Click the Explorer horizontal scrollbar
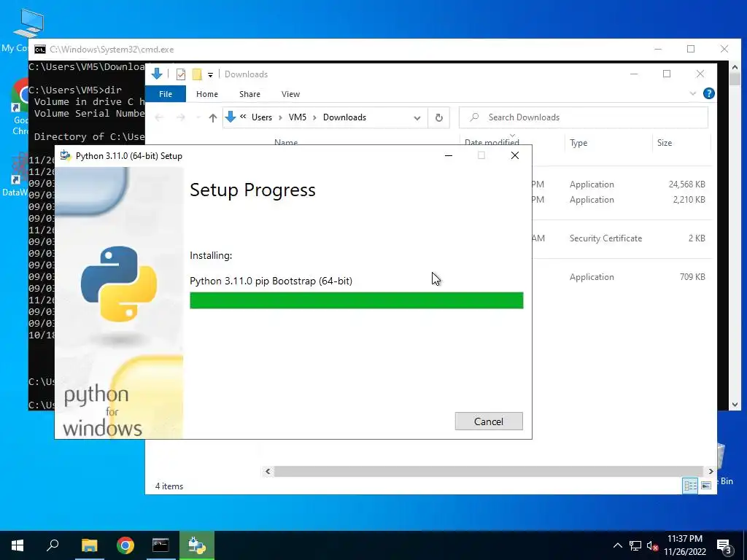 click(489, 472)
